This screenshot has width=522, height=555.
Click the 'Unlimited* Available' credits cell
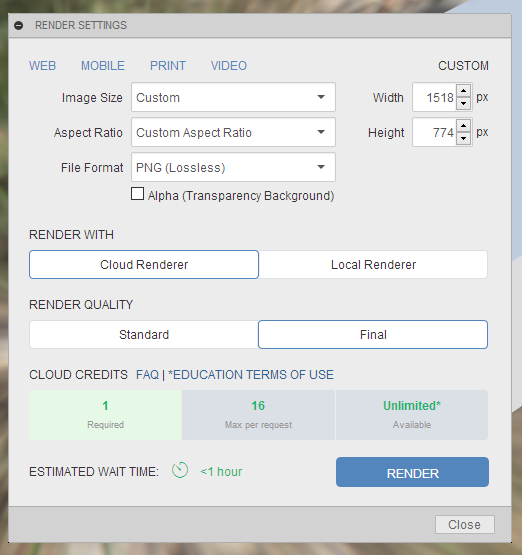(x=412, y=415)
